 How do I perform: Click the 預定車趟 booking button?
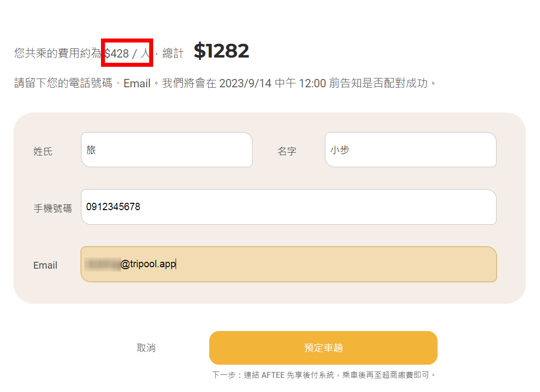click(323, 348)
